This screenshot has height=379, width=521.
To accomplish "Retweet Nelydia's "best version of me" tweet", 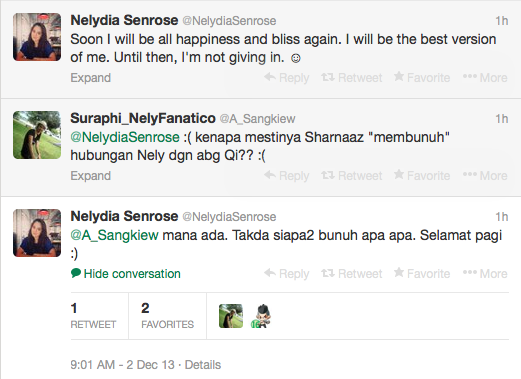I will [x=352, y=78].
